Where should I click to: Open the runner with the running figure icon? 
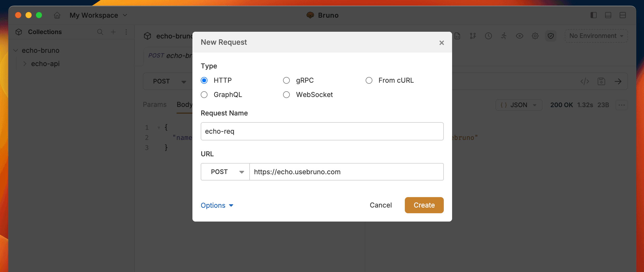(x=504, y=36)
